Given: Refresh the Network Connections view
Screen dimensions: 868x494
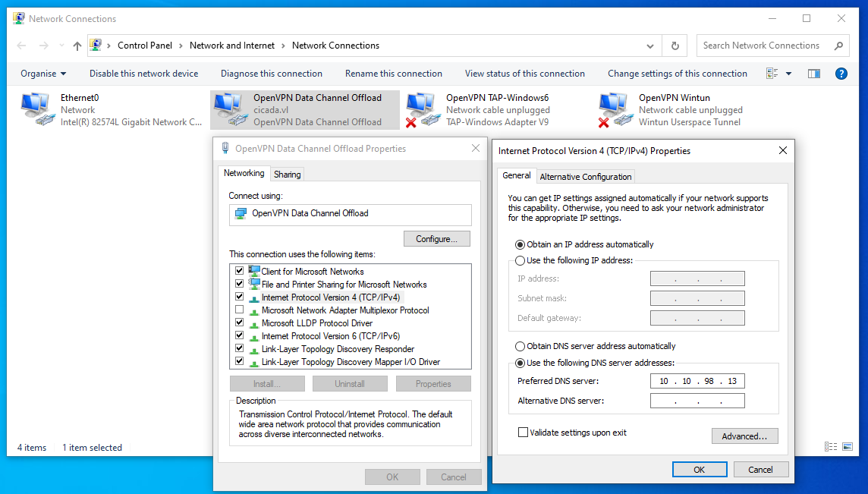Looking at the screenshot, I should pyautogui.click(x=675, y=46).
